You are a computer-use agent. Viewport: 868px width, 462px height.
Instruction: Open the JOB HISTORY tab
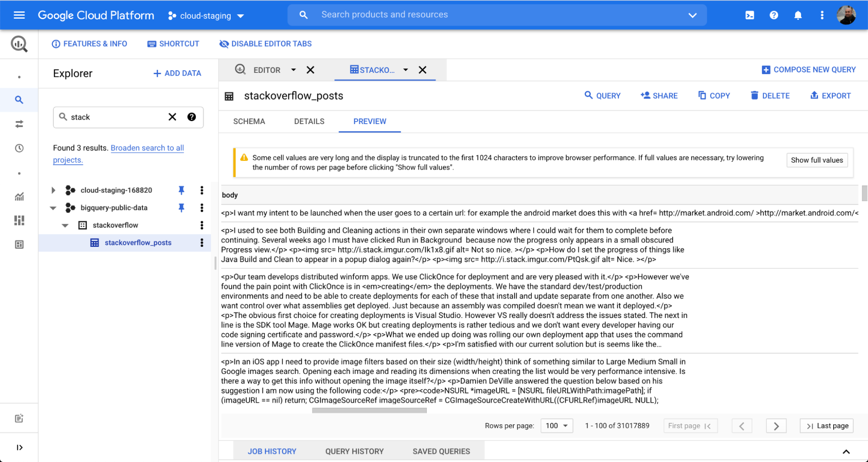point(272,452)
